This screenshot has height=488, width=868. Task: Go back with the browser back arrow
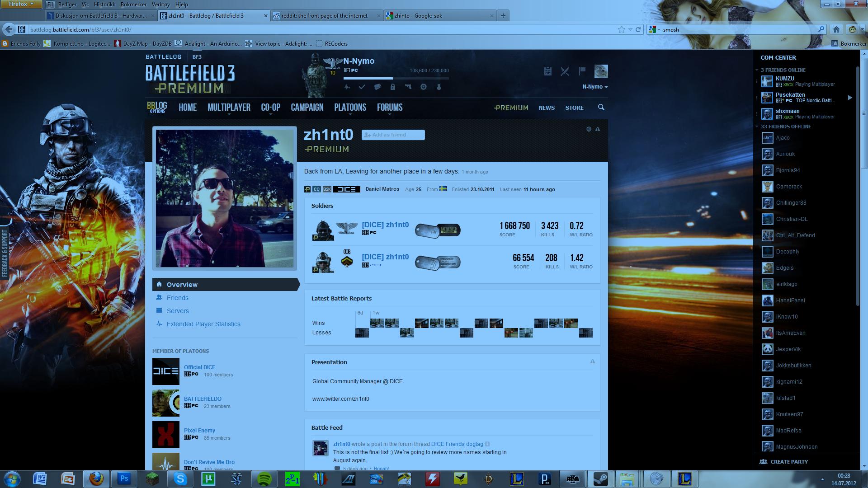[9, 29]
